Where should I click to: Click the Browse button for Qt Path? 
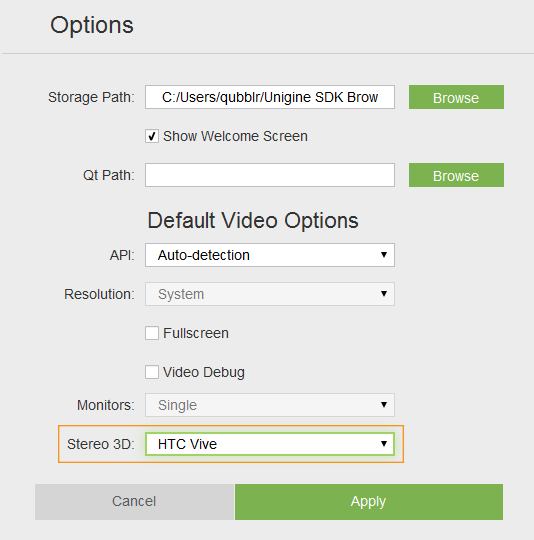(456, 175)
